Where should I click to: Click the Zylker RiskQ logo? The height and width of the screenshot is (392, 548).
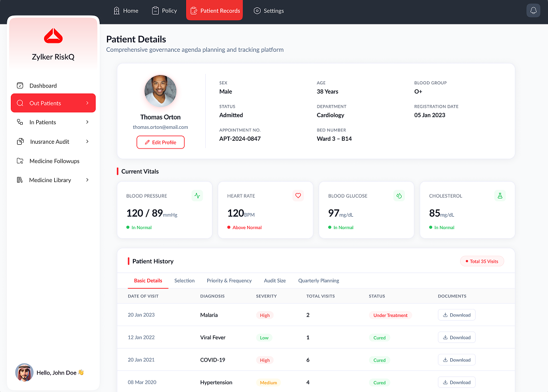tap(53, 36)
